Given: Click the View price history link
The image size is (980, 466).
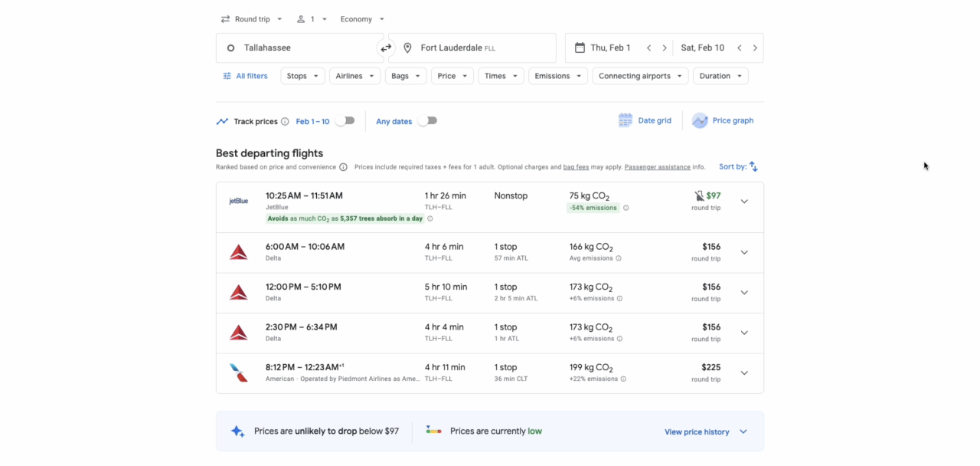Looking at the screenshot, I should [696, 432].
